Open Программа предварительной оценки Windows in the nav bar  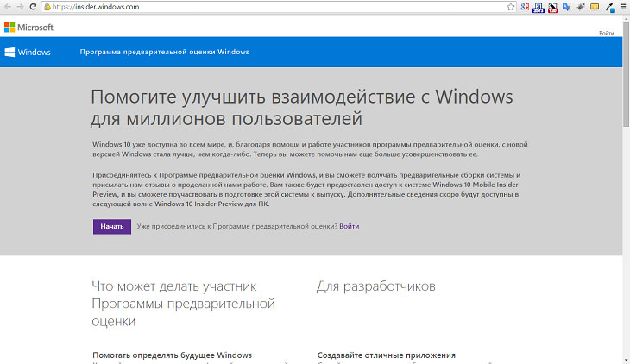164,52
